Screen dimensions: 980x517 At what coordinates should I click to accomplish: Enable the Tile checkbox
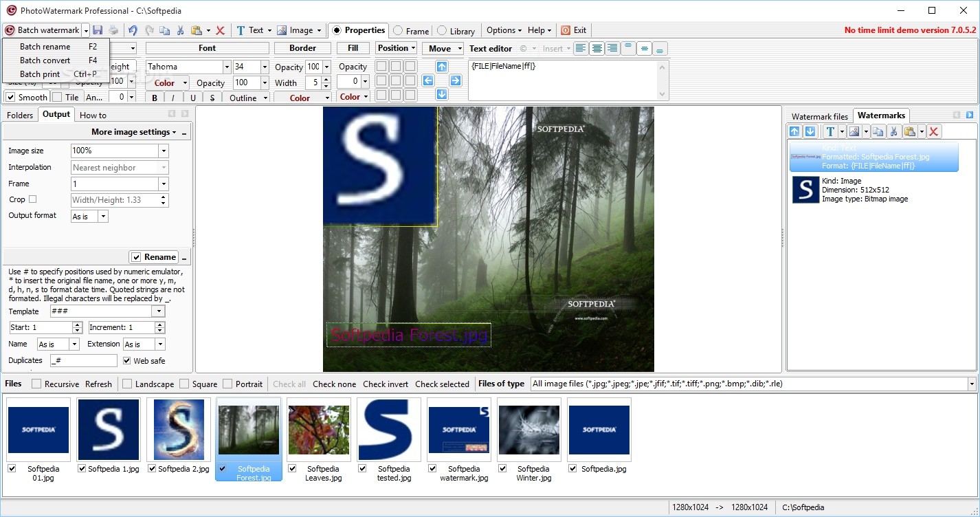[x=57, y=98]
